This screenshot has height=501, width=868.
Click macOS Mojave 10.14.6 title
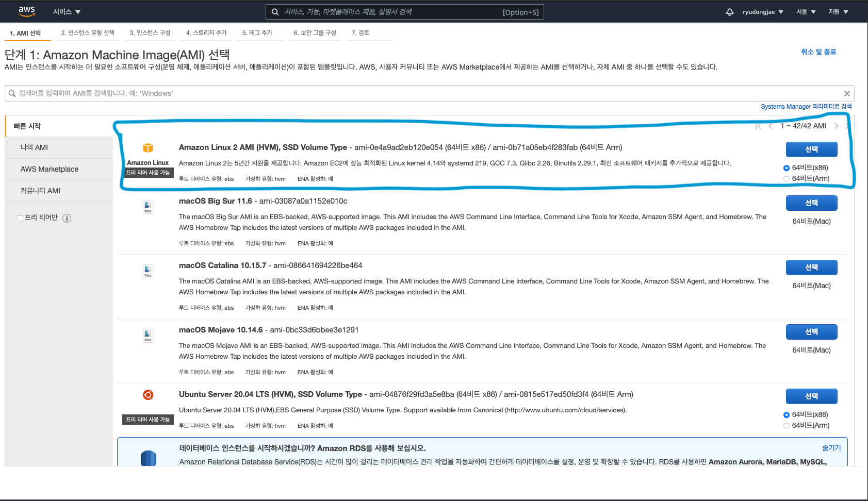click(221, 330)
